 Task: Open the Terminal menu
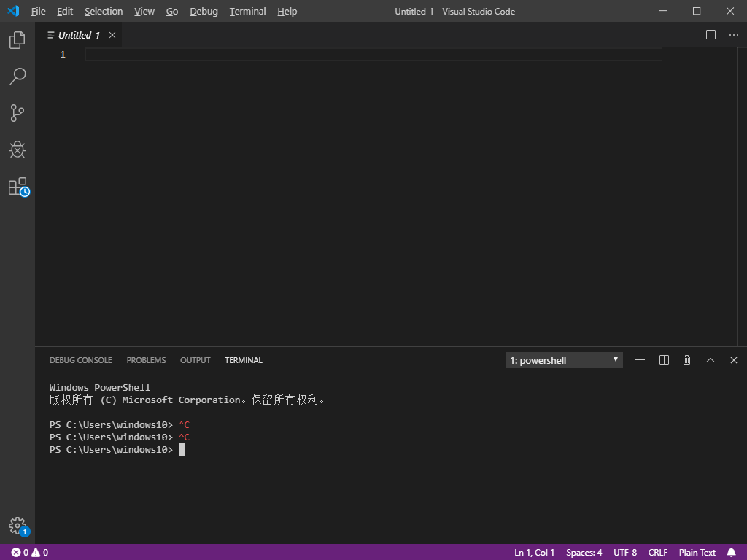pos(247,11)
